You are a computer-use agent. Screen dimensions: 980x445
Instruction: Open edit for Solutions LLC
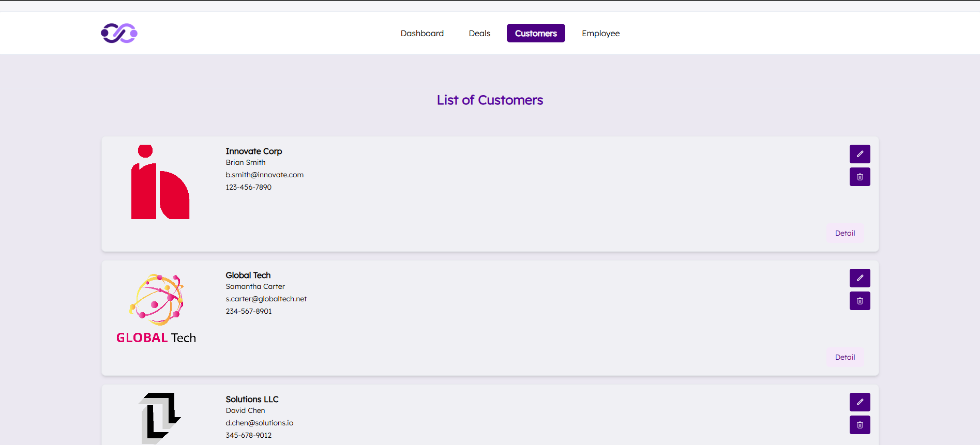tap(860, 402)
